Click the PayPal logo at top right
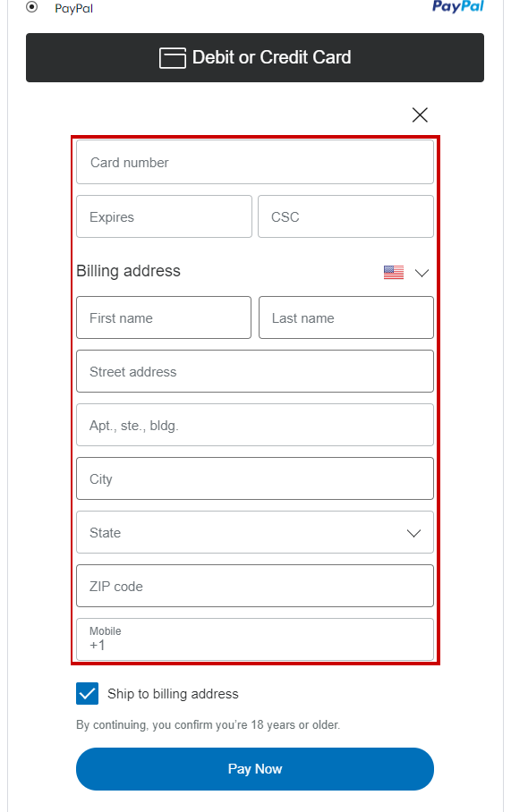The height and width of the screenshot is (812, 511). (x=458, y=7)
